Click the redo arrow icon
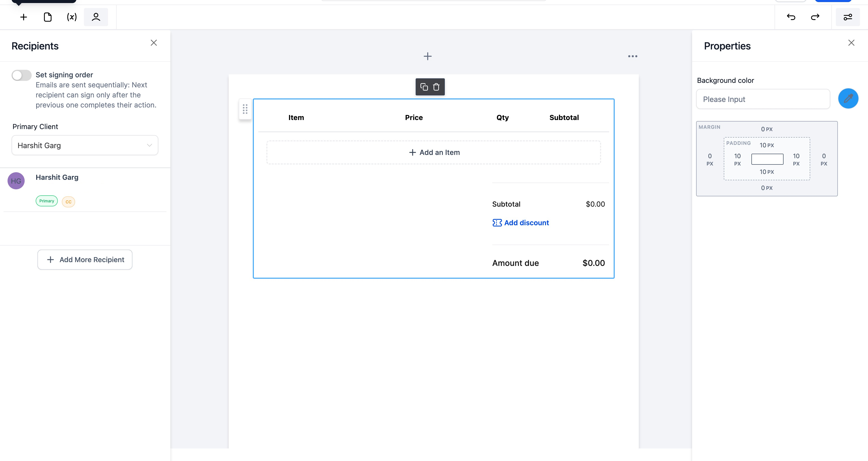 click(815, 17)
